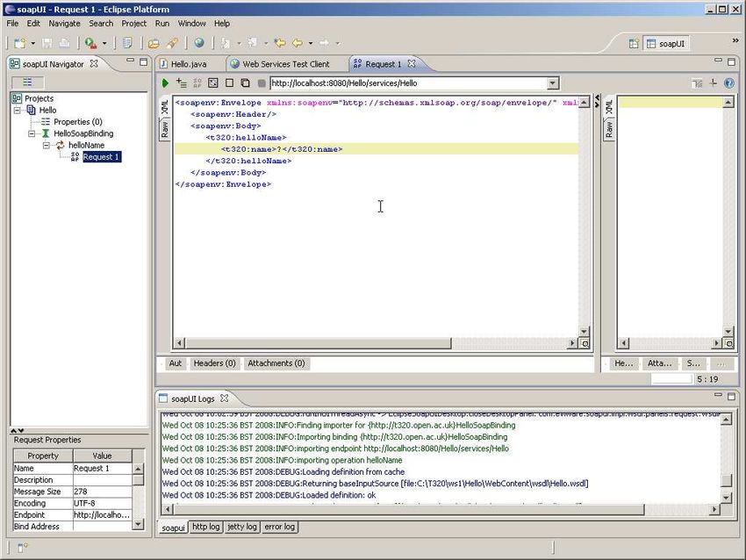Click the Open Perspective icon
This screenshot has width=746, height=560.
[x=634, y=44]
